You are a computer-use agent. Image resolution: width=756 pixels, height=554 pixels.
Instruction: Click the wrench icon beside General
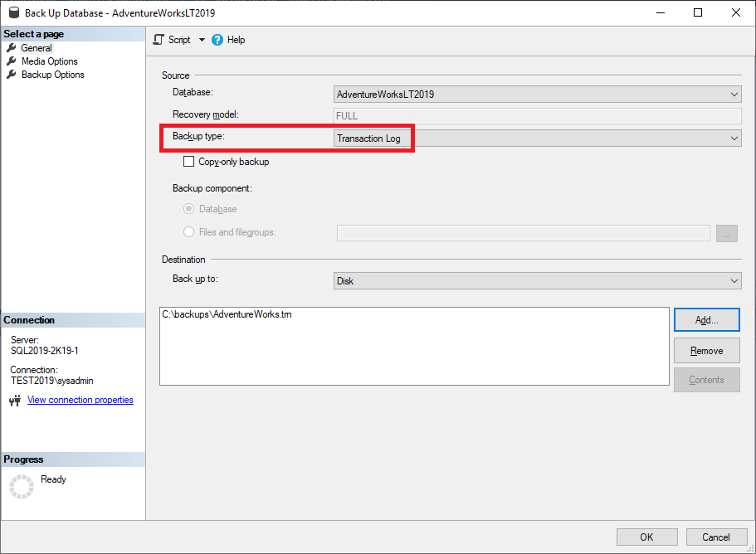pos(12,47)
